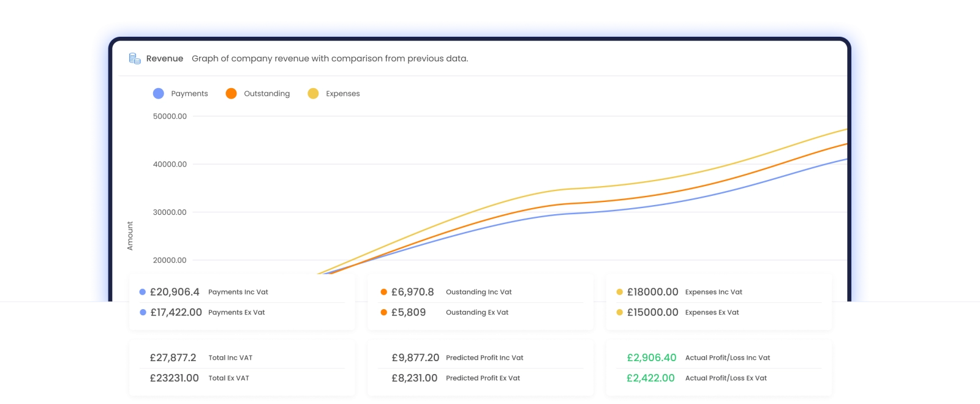Click the Total Inc VAT label
980x404 pixels.
click(x=230, y=357)
